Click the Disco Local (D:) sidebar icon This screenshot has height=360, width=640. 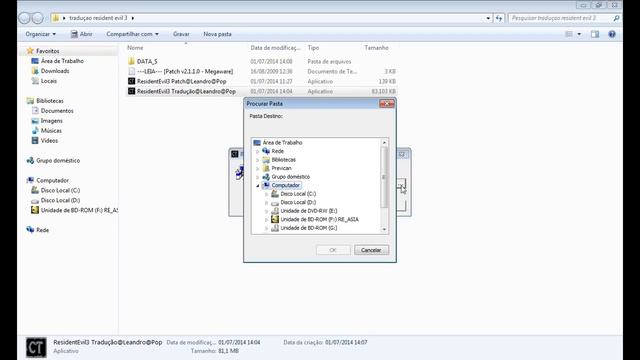[x=35, y=200]
